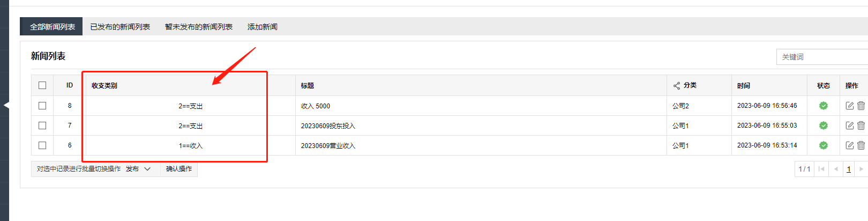
Task: Select the checkbox for record ID 6
Action: coord(42,145)
